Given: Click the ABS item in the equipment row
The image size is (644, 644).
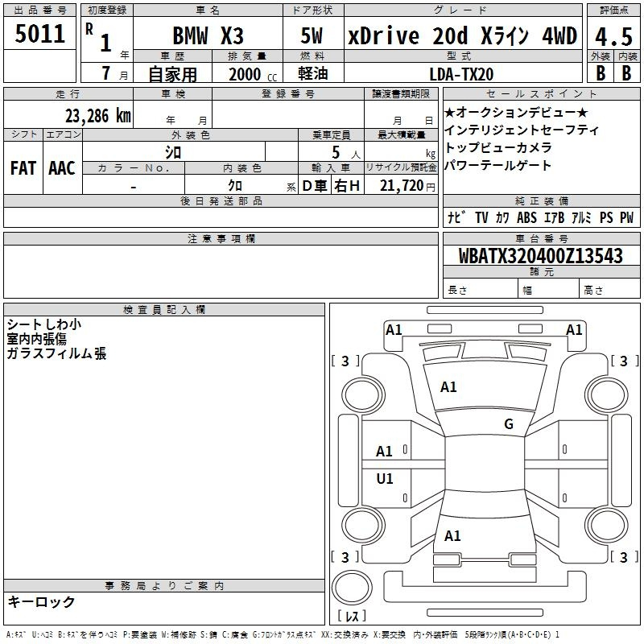Looking at the screenshot, I should click(x=526, y=217).
